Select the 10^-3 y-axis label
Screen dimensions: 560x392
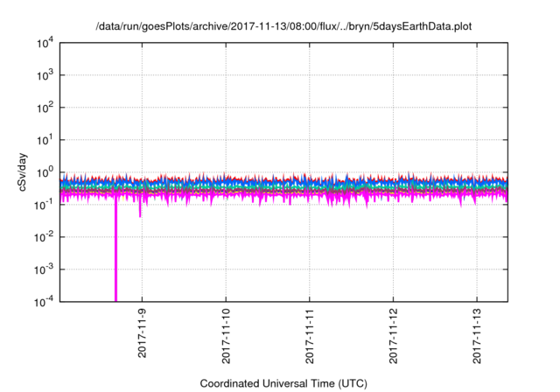click(45, 269)
